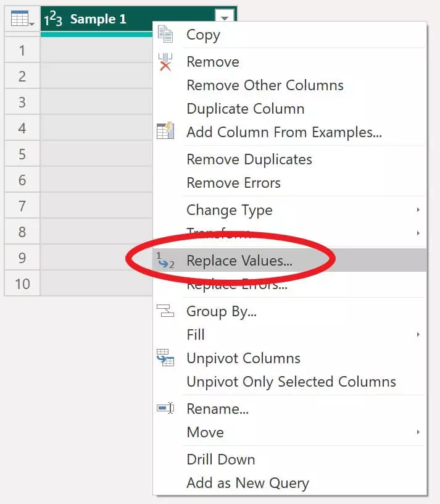The width and height of the screenshot is (440, 504).
Task: Click the Group By icon
Action: (x=165, y=311)
